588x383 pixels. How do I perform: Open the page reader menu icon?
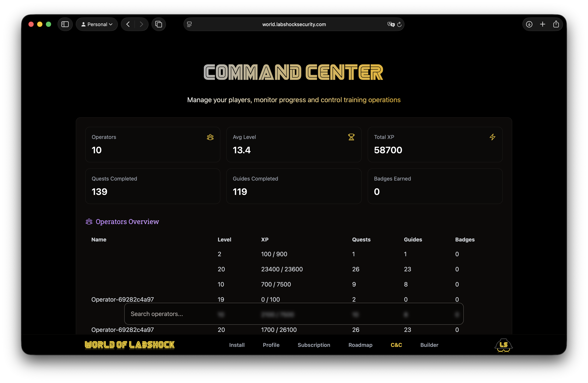point(189,24)
